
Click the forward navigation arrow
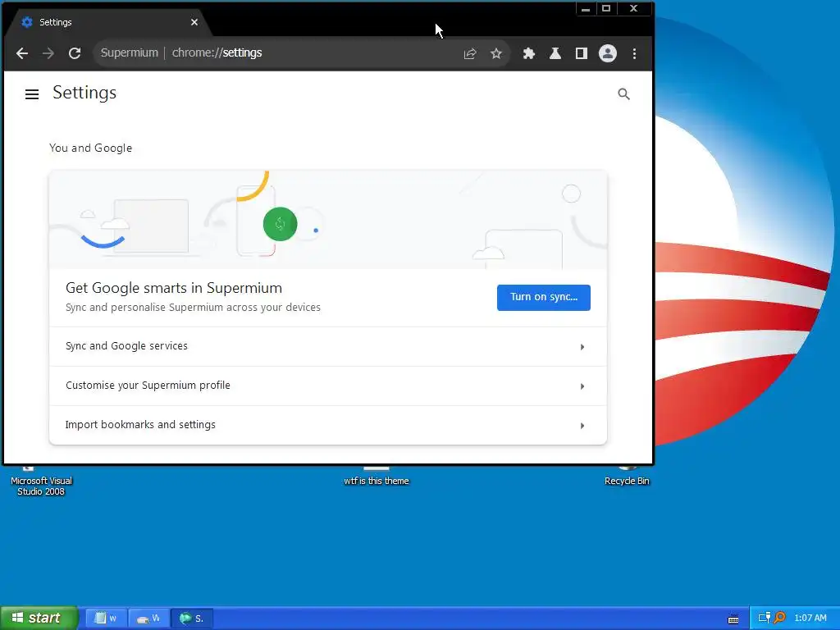pyautogui.click(x=48, y=53)
